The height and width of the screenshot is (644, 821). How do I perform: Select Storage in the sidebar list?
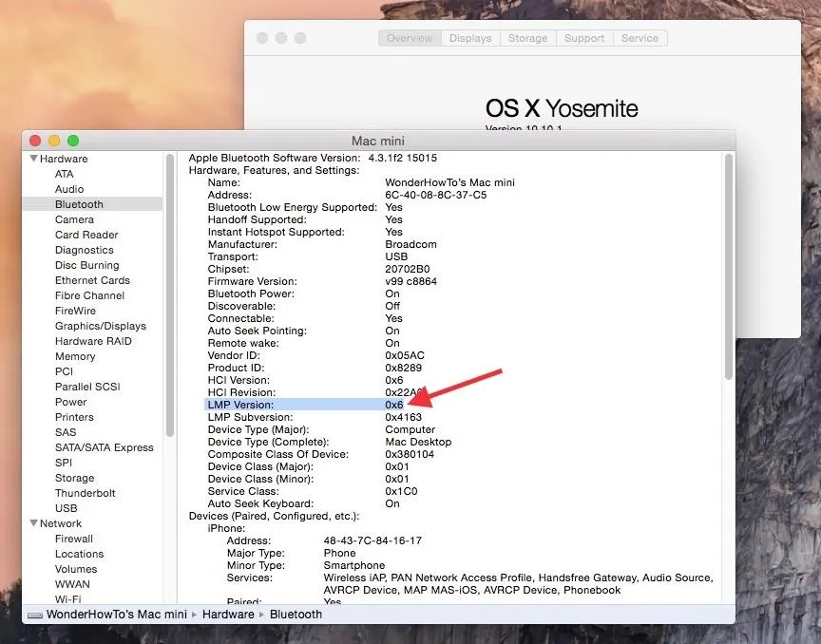(74, 478)
